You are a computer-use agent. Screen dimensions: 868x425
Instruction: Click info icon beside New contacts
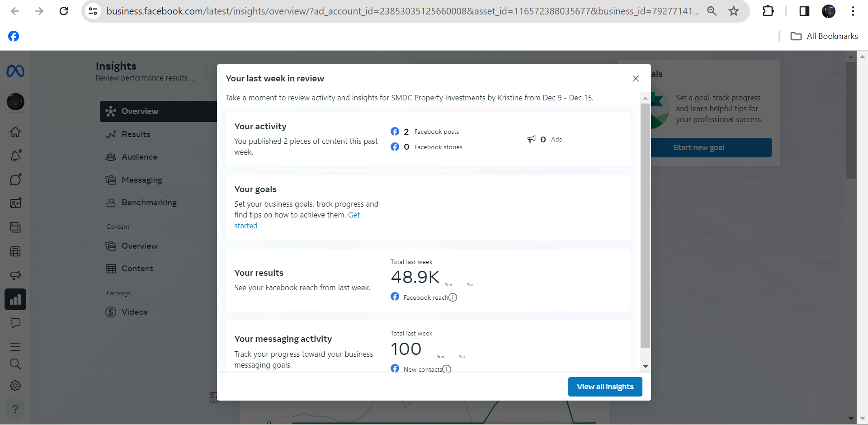pos(447,369)
